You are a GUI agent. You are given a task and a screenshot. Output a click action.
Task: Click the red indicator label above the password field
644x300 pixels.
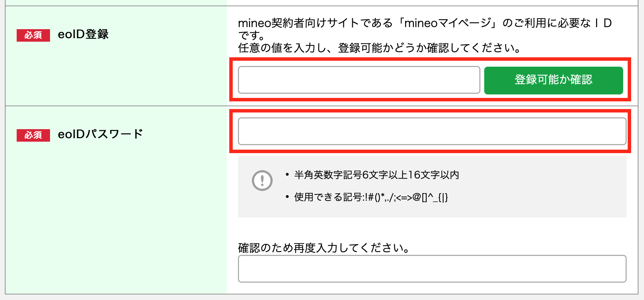pos(33,135)
